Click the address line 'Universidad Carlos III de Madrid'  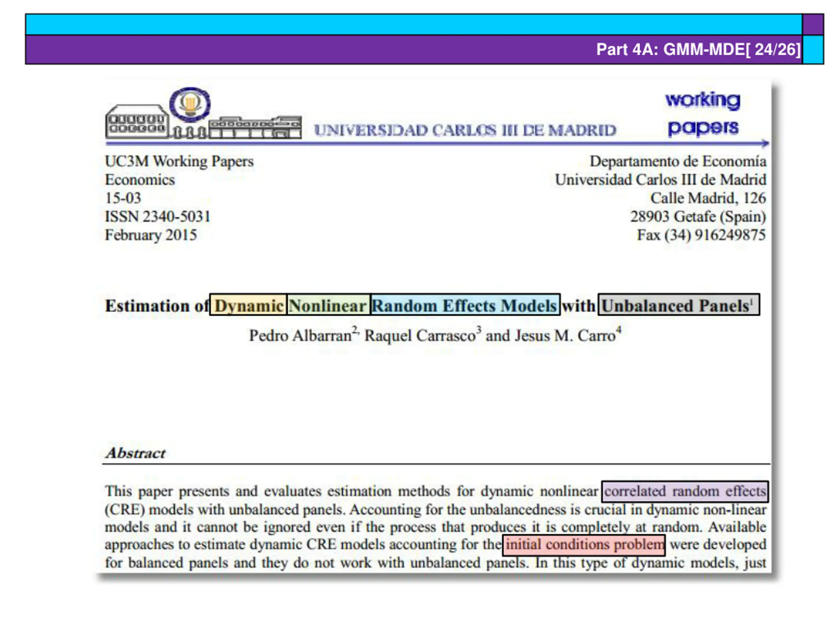click(x=661, y=179)
